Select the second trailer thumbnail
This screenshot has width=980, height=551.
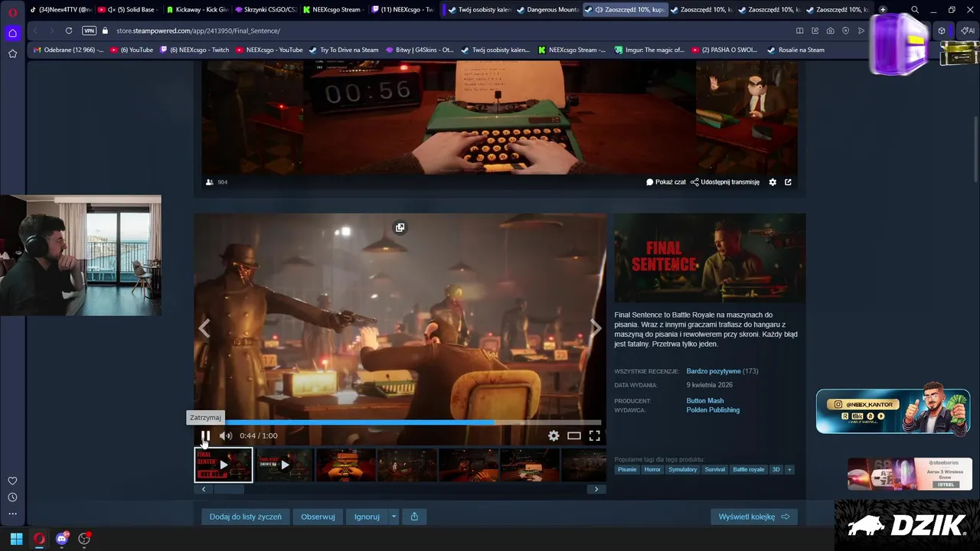coord(284,465)
